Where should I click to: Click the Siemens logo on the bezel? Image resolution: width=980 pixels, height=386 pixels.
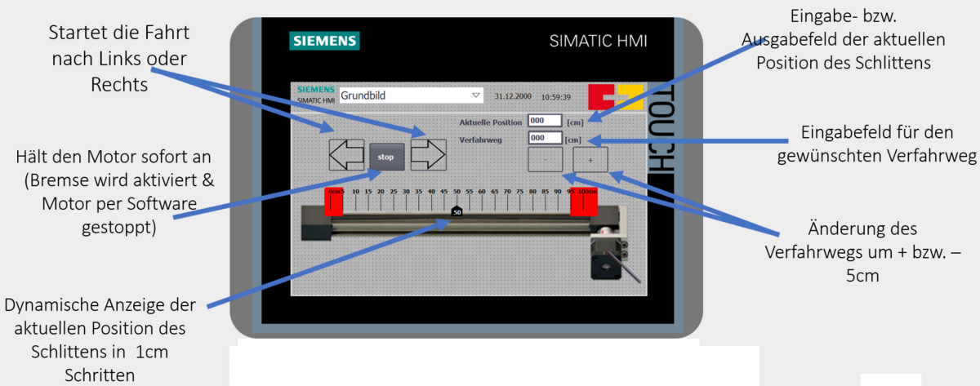324,41
